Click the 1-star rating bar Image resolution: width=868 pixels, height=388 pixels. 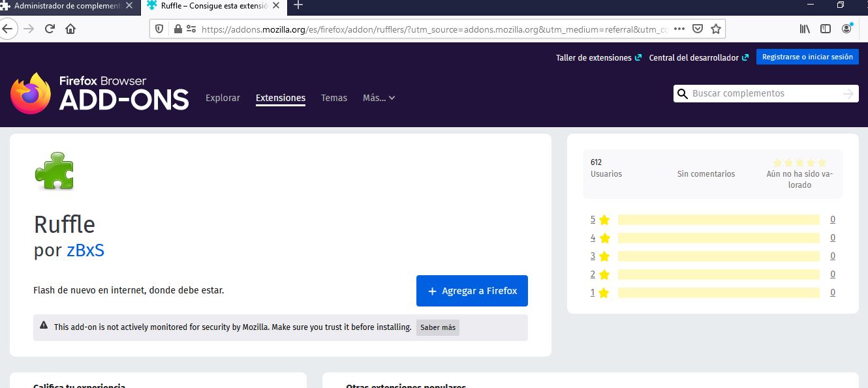719,293
